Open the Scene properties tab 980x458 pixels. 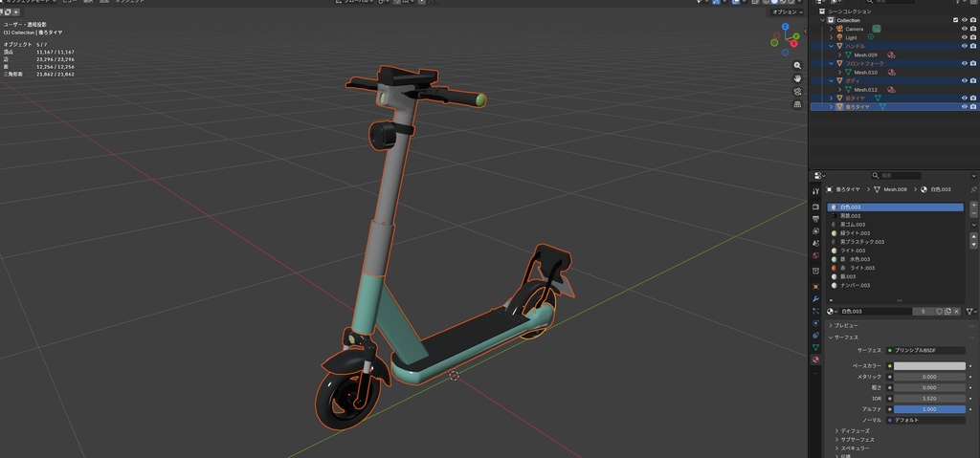(815, 243)
